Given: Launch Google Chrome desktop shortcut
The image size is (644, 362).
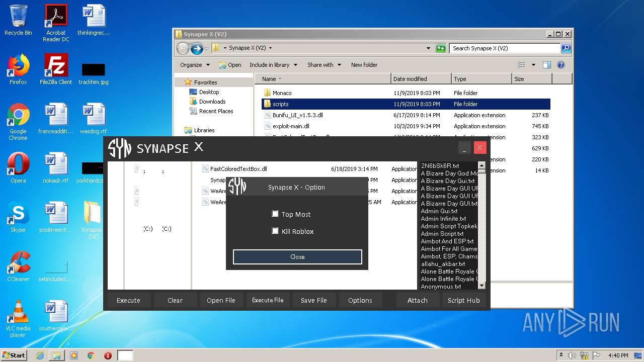Looking at the screenshot, I should [x=18, y=122].
